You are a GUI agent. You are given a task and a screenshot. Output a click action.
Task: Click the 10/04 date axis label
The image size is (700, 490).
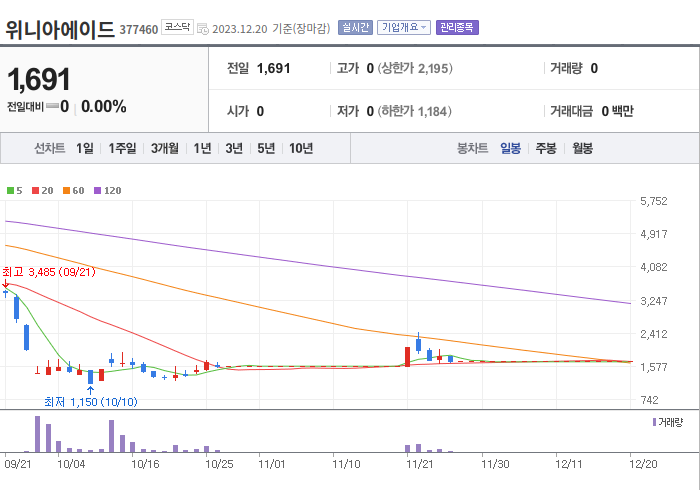point(71,464)
